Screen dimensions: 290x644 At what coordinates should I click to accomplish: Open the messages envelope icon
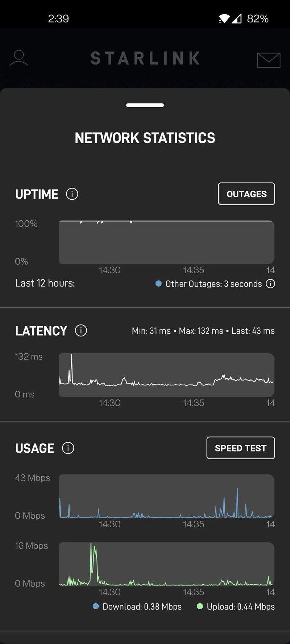tap(268, 60)
